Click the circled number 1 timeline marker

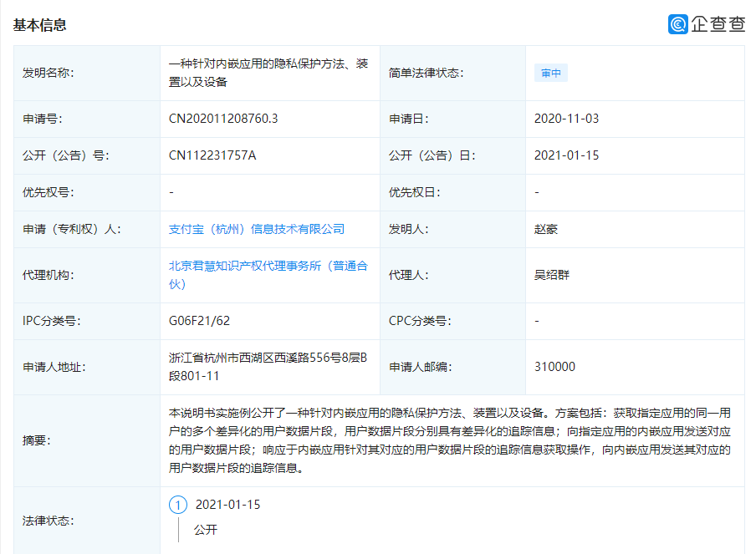(177, 506)
